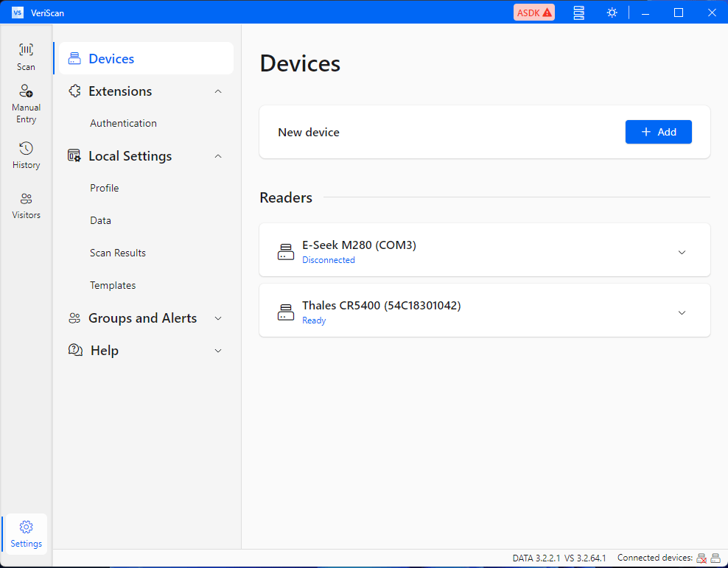The image size is (728, 568).
Task: Collapse the Extensions section
Action: [x=218, y=91]
